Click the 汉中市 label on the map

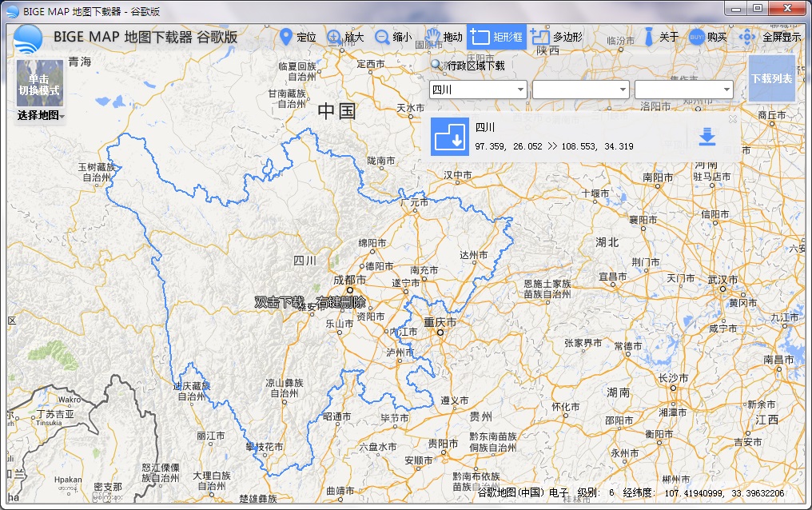coord(457,175)
